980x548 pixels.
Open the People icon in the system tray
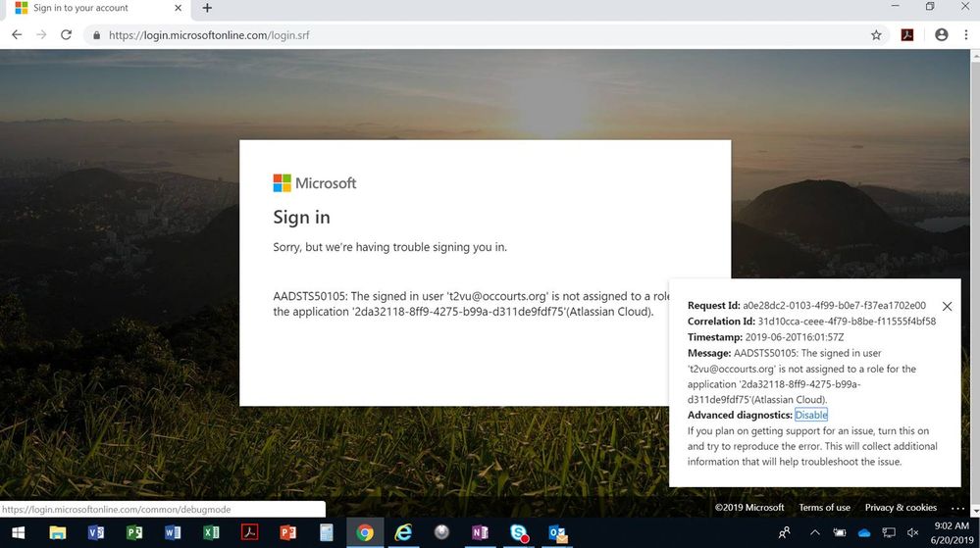[x=785, y=532]
